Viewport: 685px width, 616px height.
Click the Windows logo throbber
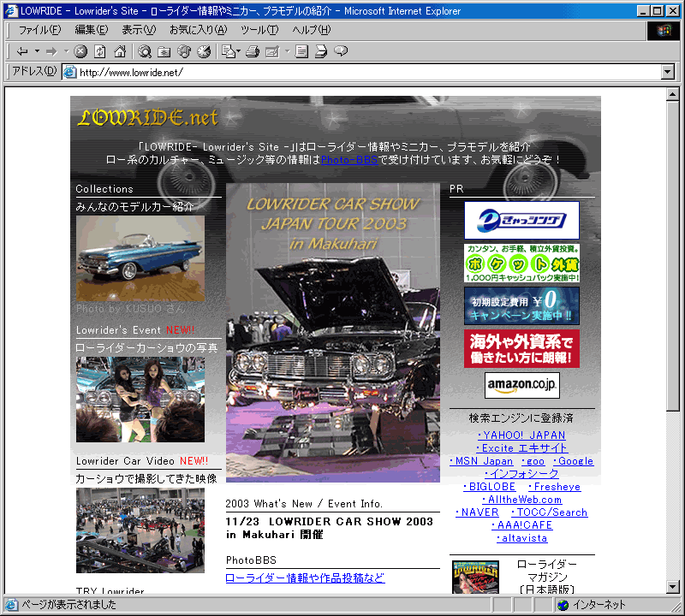663,30
